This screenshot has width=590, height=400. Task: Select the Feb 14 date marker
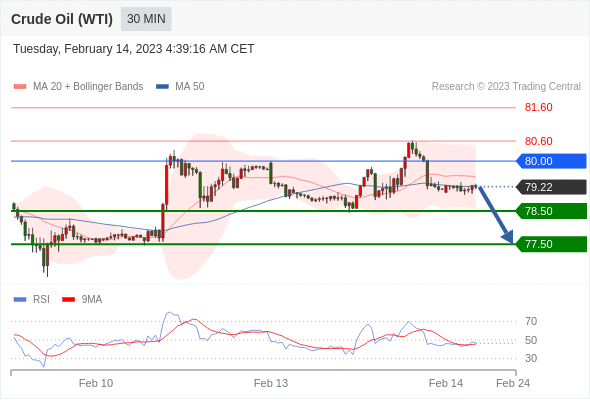tap(446, 383)
